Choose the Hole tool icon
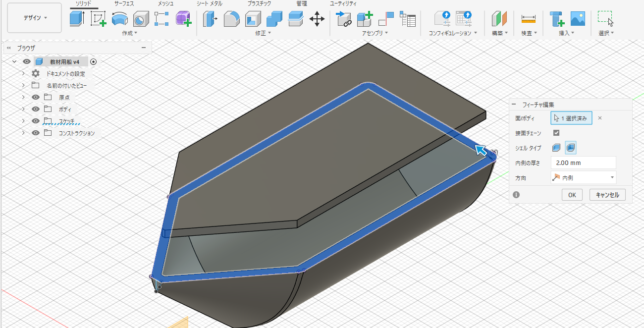Viewport: 644px width, 328px height. [x=141, y=19]
